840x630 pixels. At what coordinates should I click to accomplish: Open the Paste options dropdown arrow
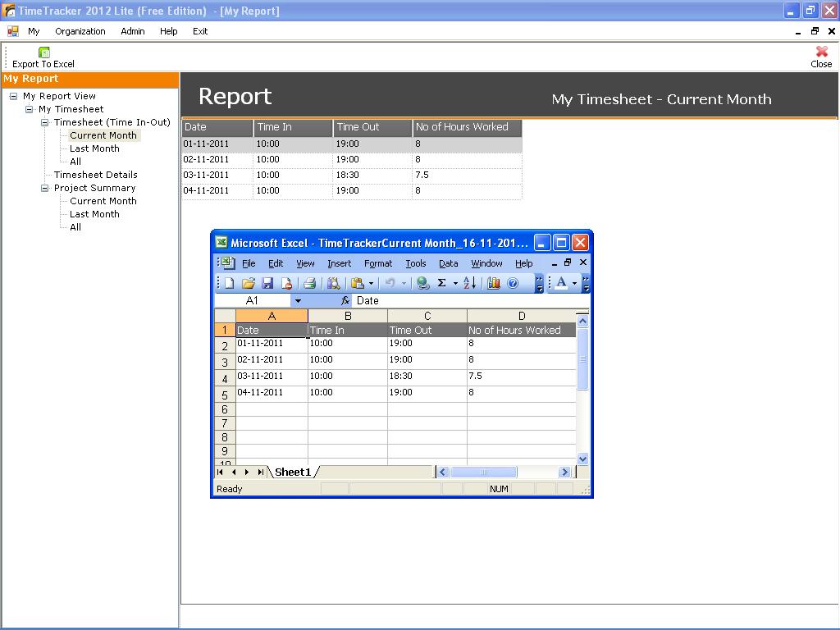372,283
